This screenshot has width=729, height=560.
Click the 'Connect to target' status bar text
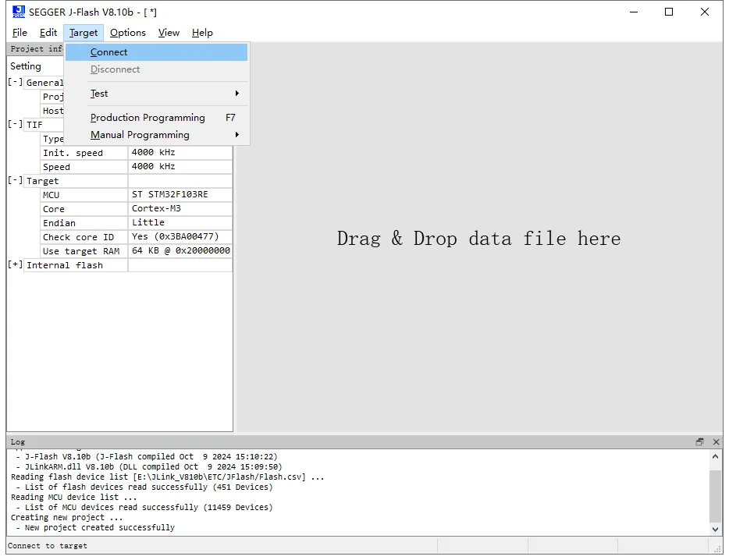pyautogui.click(x=47, y=546)
